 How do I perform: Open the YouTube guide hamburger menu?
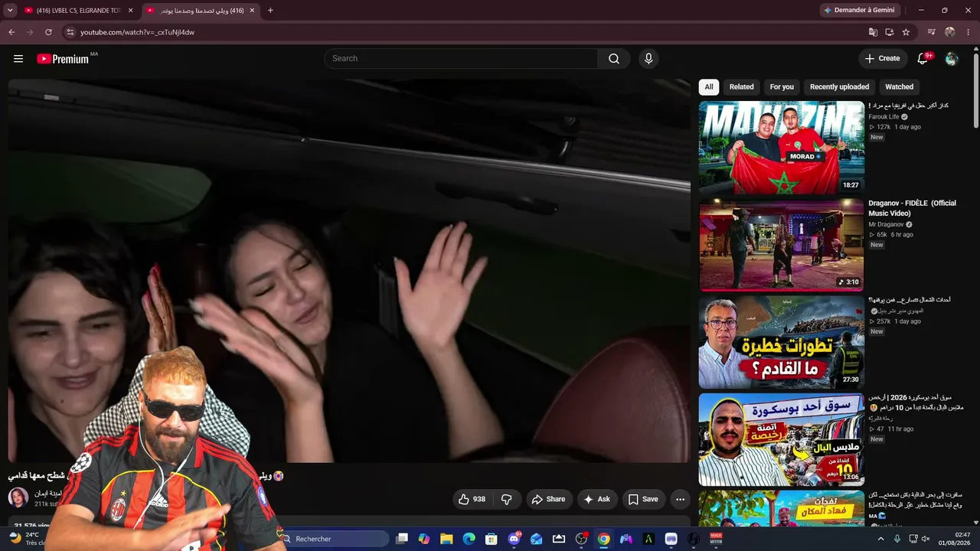point(18,59)
